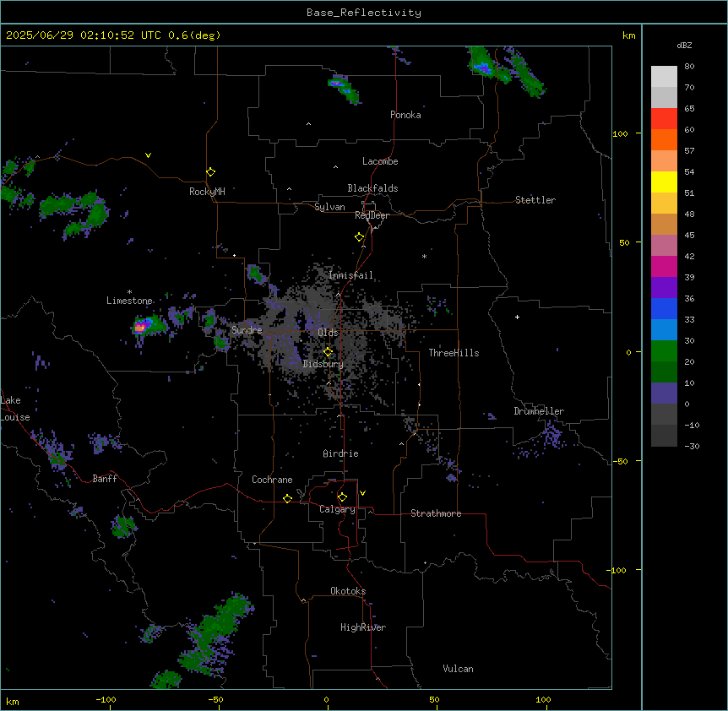This screenshot has height=711, width=728.
Task: Click the yellow diamond marker above Calgary label
Action: coord(342,497)
